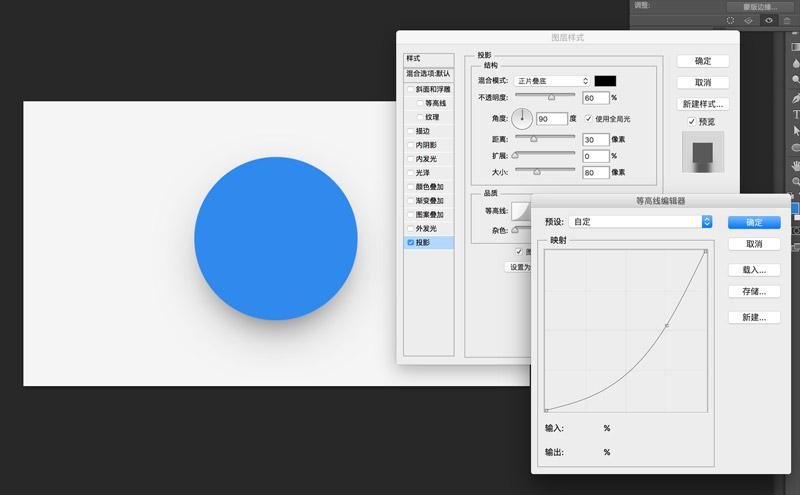Toggle the 预览 preview checkbox

(x=691, y=121)
